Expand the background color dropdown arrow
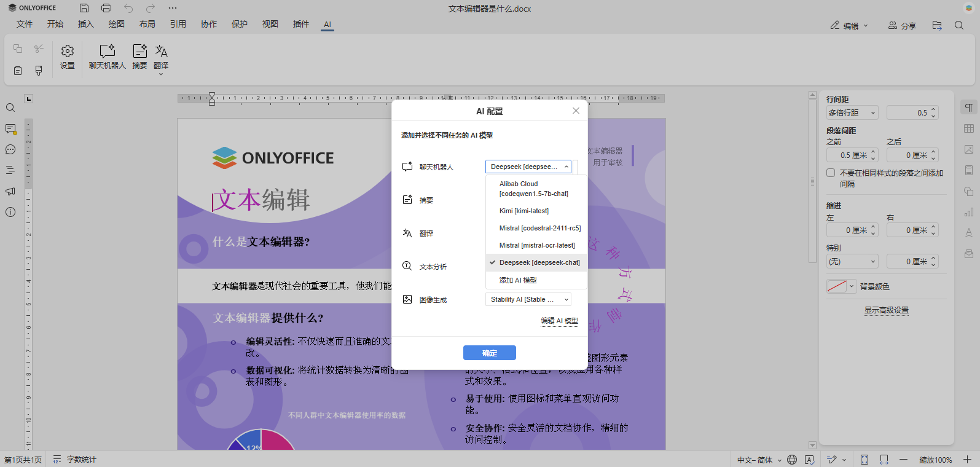 pos(852,286)
